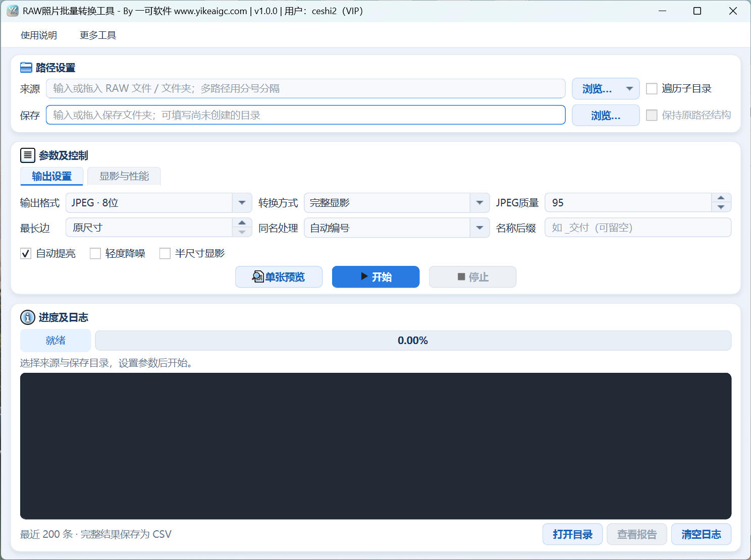Click 浏览 for the save folder
This screenshot has height=560, width=751.
coord(606,116)
